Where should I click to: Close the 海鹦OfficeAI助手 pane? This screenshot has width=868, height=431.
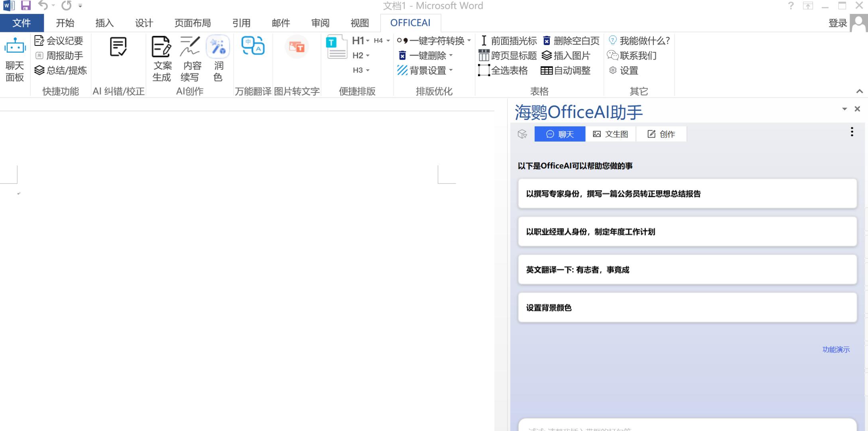857,109
